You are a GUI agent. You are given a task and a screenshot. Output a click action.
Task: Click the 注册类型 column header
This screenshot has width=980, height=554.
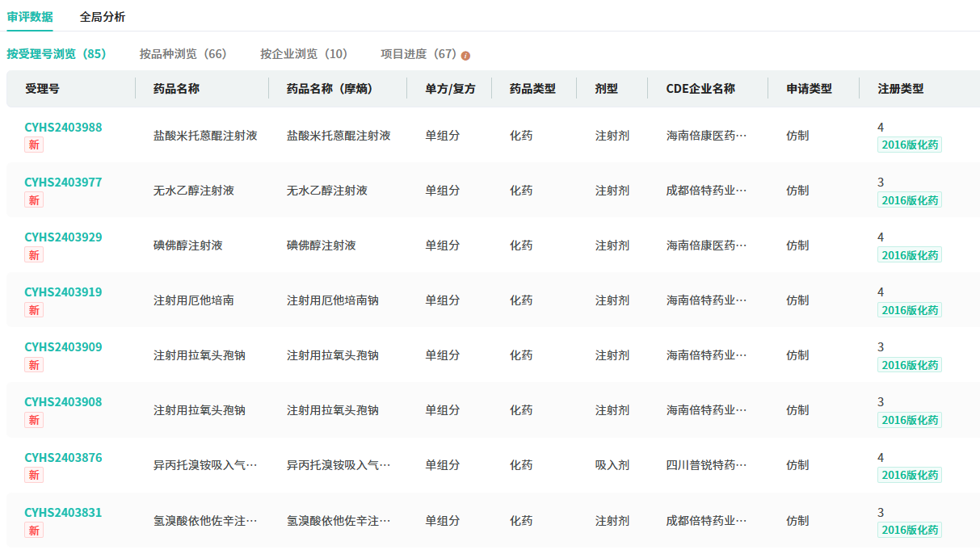coord(900,89)
